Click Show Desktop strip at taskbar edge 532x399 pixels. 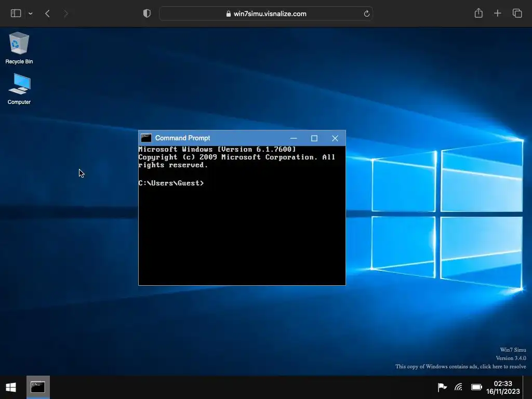(527, 387)
